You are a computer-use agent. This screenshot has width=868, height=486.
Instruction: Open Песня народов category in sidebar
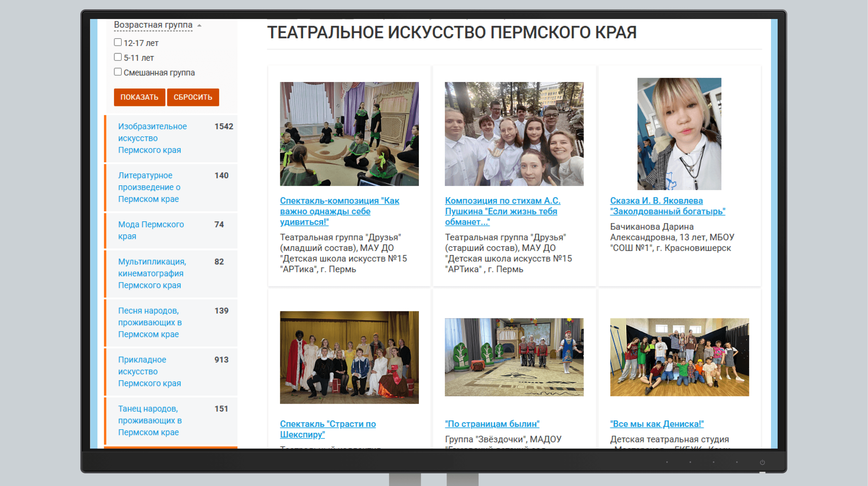tap(150, 322)
